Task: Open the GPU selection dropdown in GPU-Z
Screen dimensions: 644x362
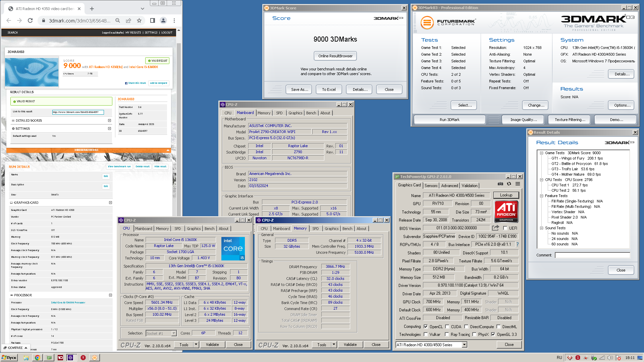Action: [465, 345]
